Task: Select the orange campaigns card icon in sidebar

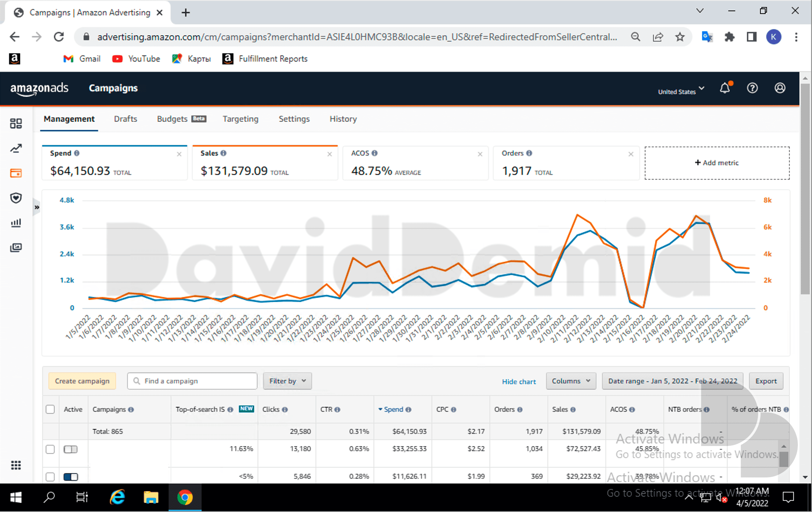Action: (16, 173)
